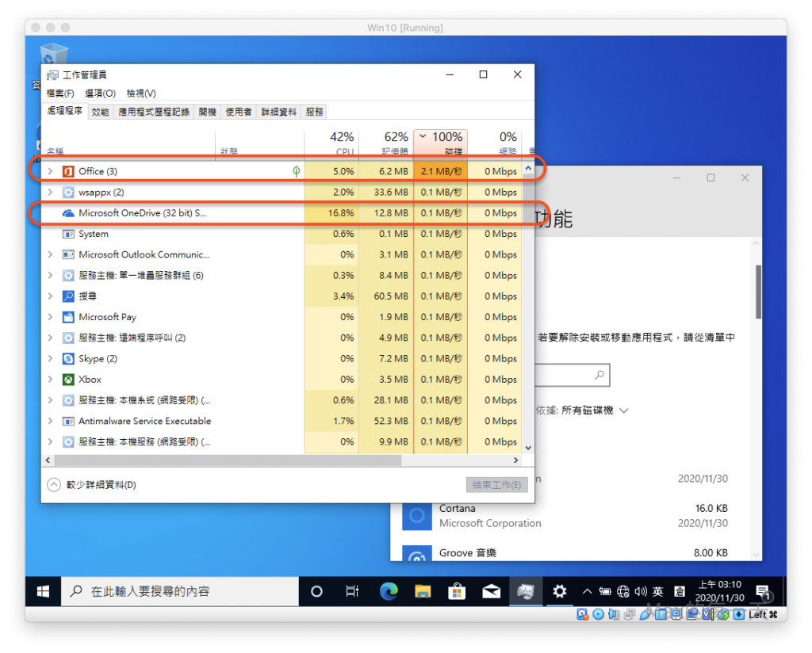Switch to the 效能 tab
Image resolution: width=812 pixels, height=653 pixels.
pyautogui.click(x=100, y=113)
